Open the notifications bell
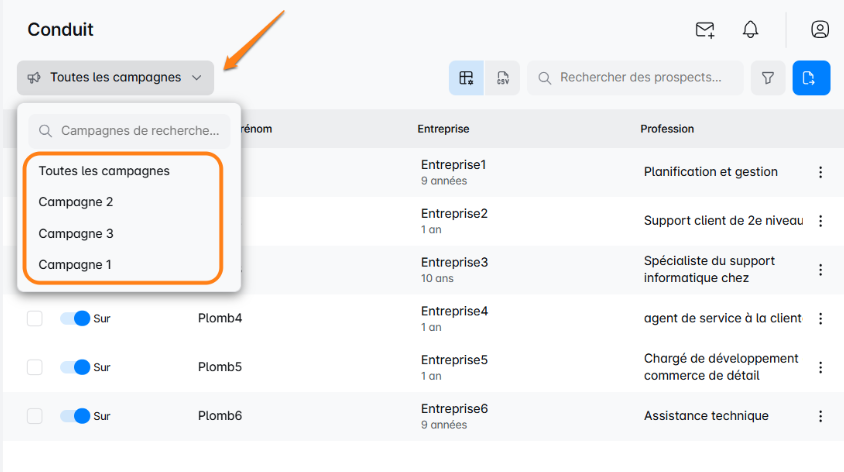This screenshot has height=472, width=844. (x=750, y=30)
